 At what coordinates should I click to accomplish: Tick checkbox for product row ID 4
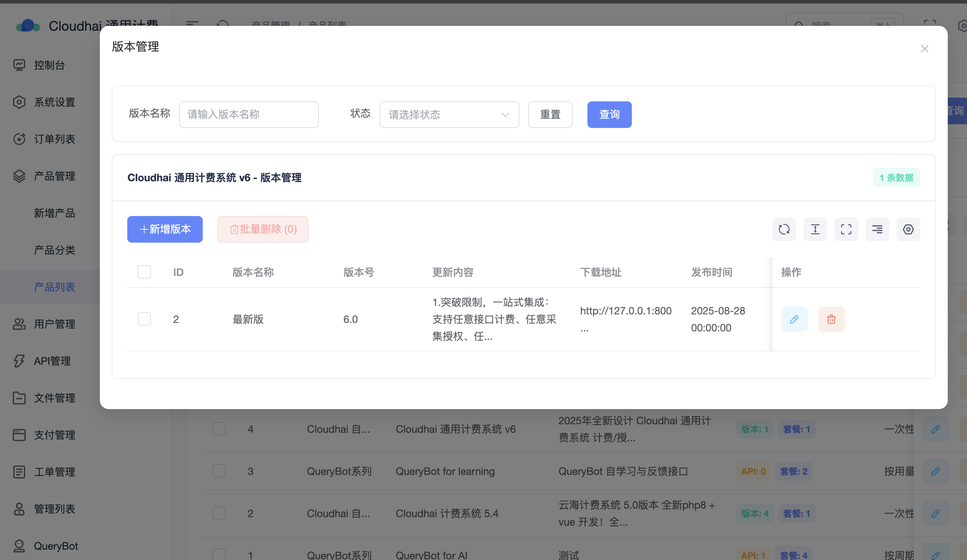click(219, 428)
